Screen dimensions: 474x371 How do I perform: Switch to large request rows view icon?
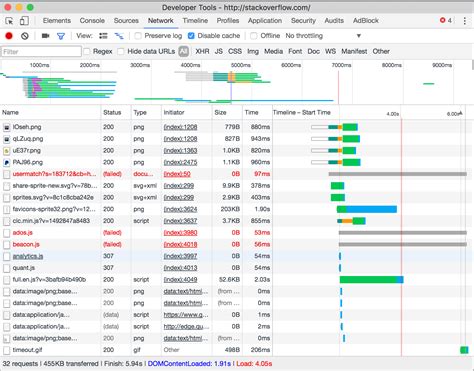pos(103,36)
